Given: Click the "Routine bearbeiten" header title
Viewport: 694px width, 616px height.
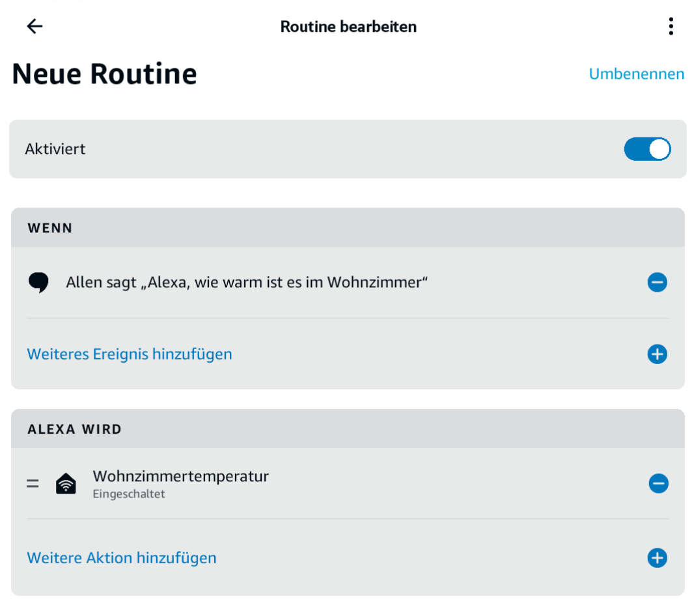Looking at the screenshot, I should tap(348, 27).
